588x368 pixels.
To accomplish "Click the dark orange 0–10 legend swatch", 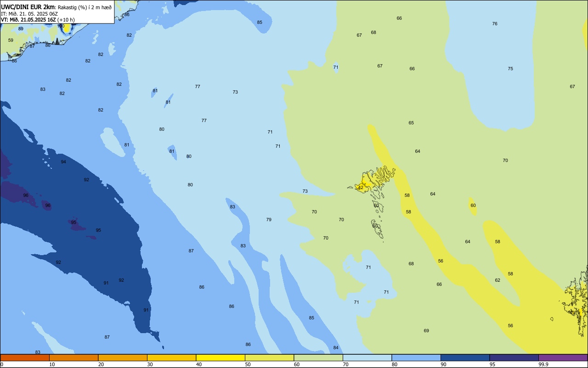I will 25,357.
